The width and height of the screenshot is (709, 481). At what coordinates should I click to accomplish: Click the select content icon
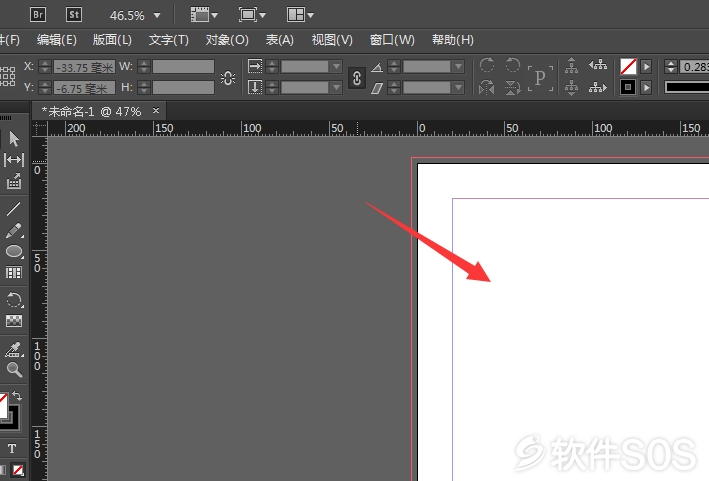point(572,87)
